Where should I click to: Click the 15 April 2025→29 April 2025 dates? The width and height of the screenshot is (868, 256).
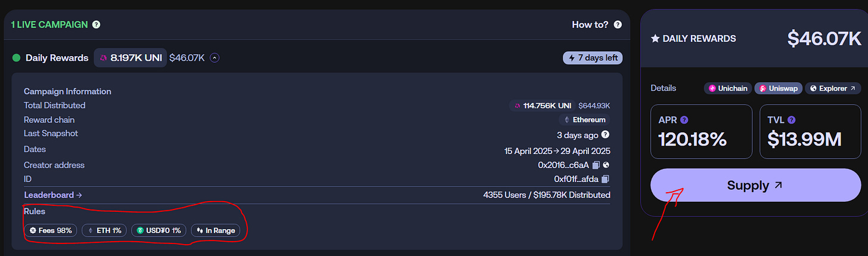[557, 151]
